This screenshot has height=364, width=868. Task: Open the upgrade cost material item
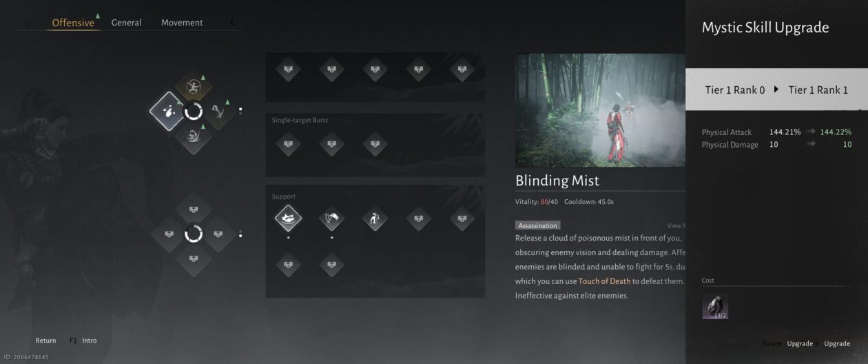coord(715,306)
